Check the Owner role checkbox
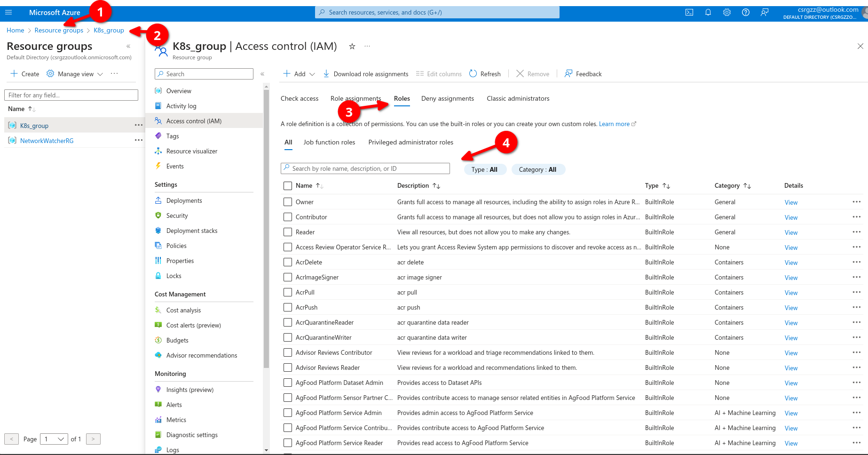868x455 pixels. tap(288, 202)
